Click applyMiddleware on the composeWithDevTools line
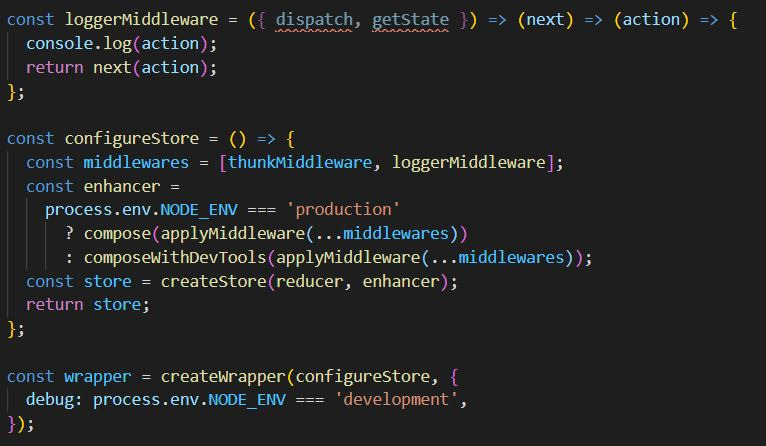 (348, 257)
